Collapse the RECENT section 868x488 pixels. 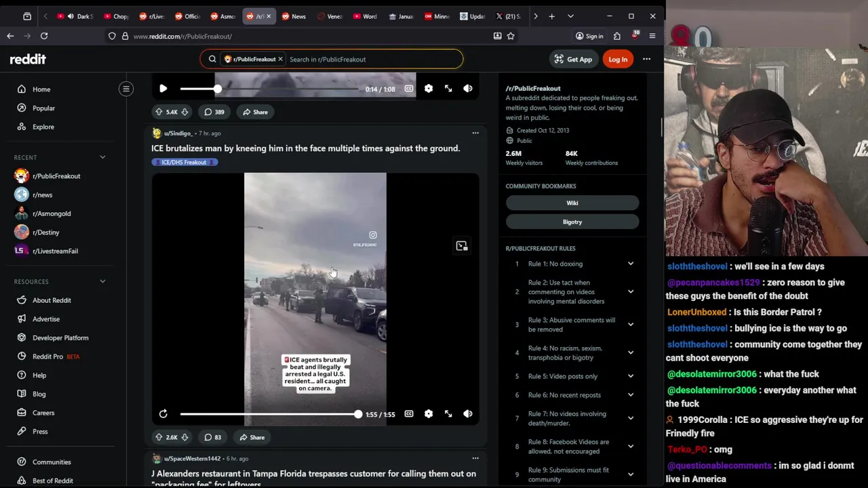click(x=102, y=157)
